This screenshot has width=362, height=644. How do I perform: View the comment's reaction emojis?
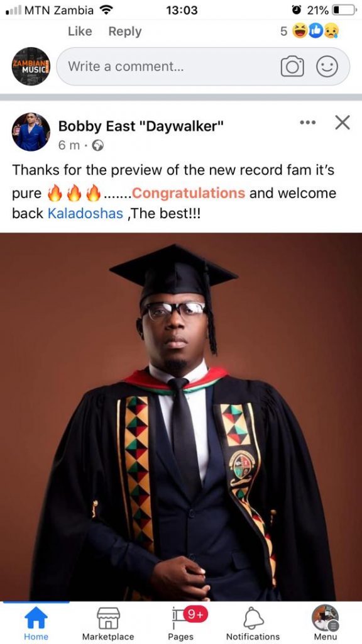pyautogui.click(x=315, y=31)
